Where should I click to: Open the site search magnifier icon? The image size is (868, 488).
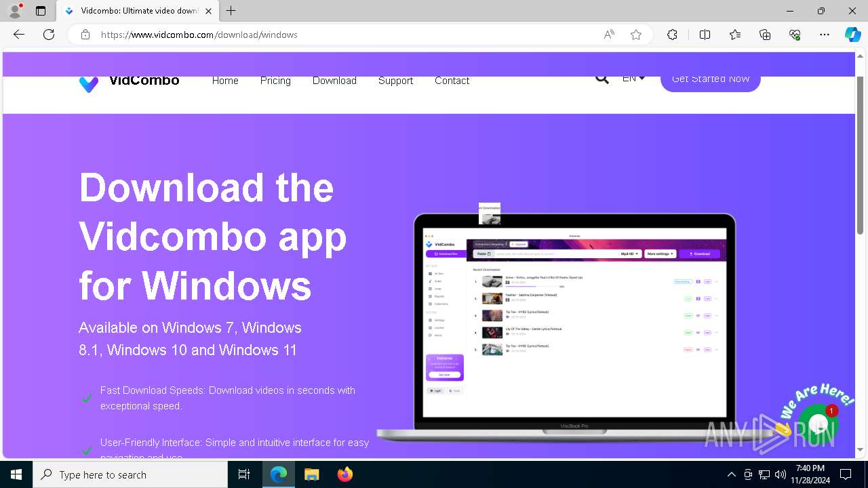[x=601, y=79]
